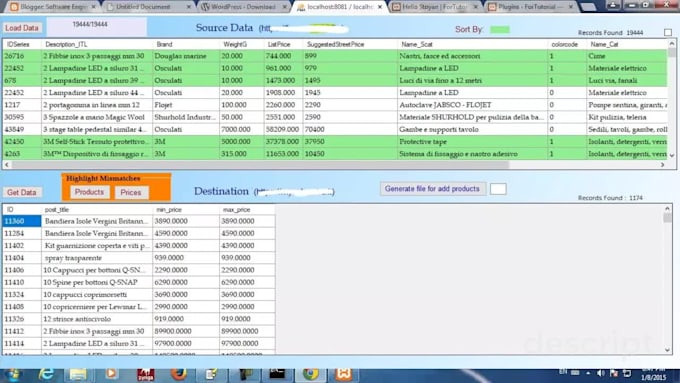Click the colorcode column header

567,44
